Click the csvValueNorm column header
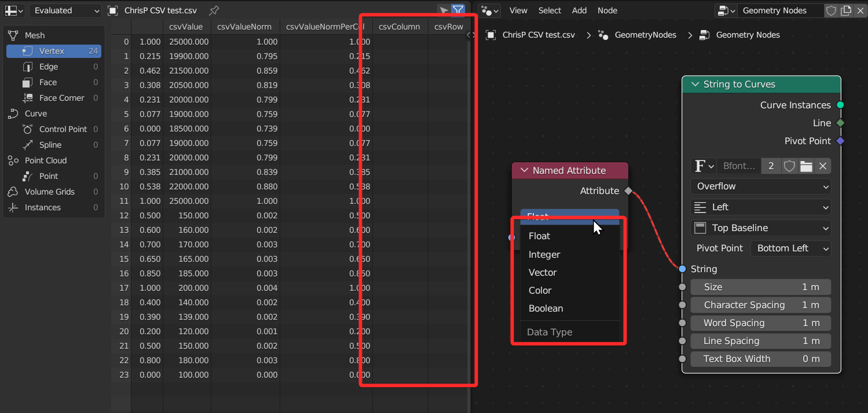868x413 pixels. (246, 27)
